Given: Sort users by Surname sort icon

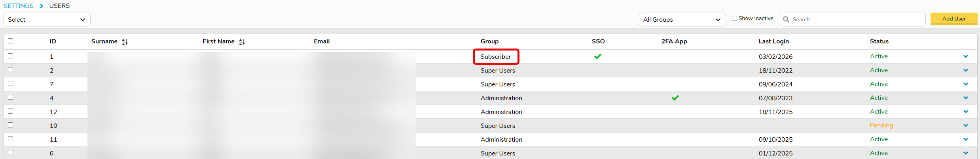Looking at the screenshot, I should coord(125,41).
